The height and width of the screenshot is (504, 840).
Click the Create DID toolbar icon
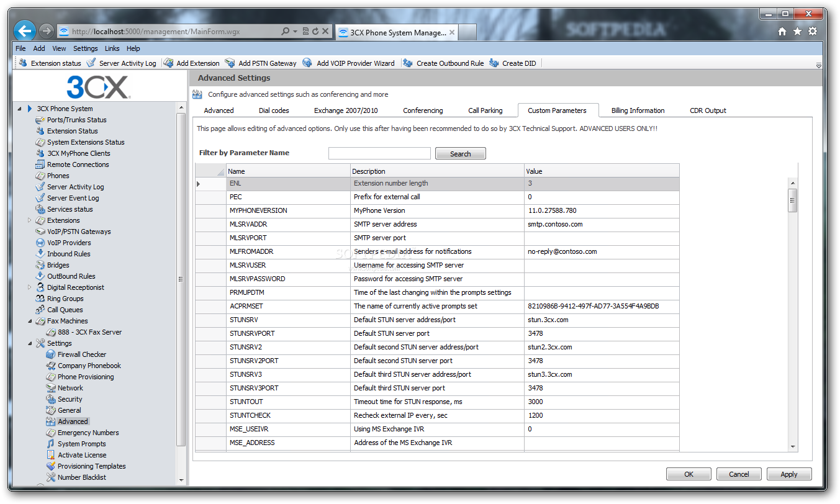(494, 63)
